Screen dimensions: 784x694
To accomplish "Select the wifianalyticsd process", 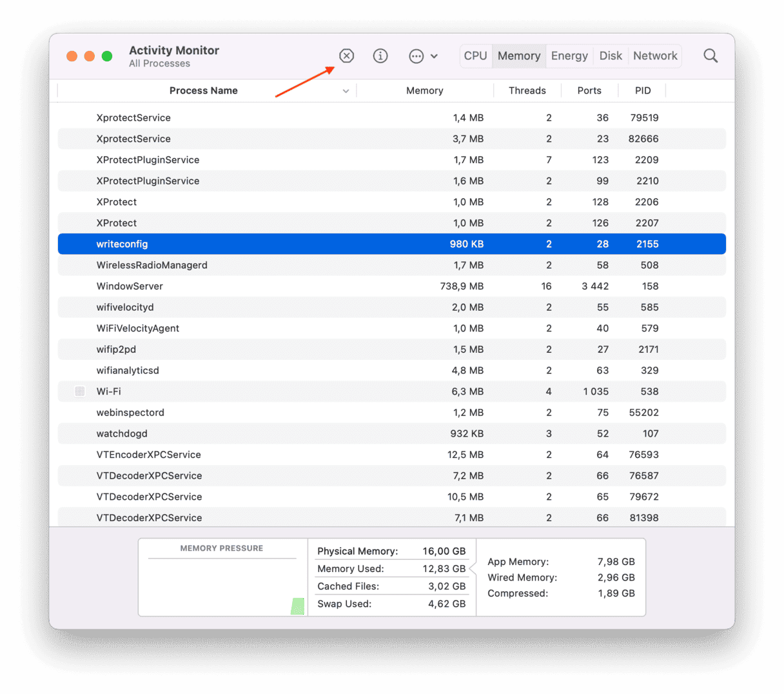I will (x=392, y=370).
